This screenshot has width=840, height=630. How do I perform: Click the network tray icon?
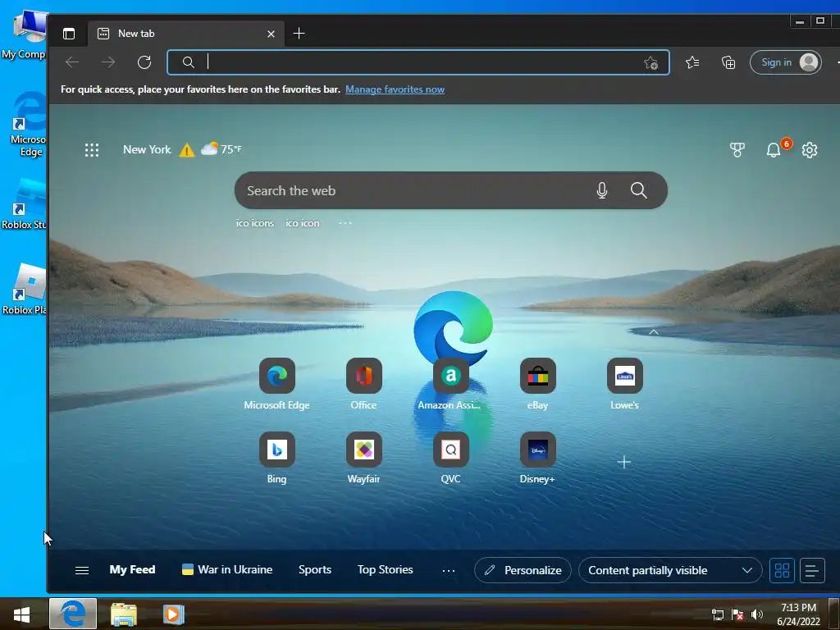coord(717,614)
